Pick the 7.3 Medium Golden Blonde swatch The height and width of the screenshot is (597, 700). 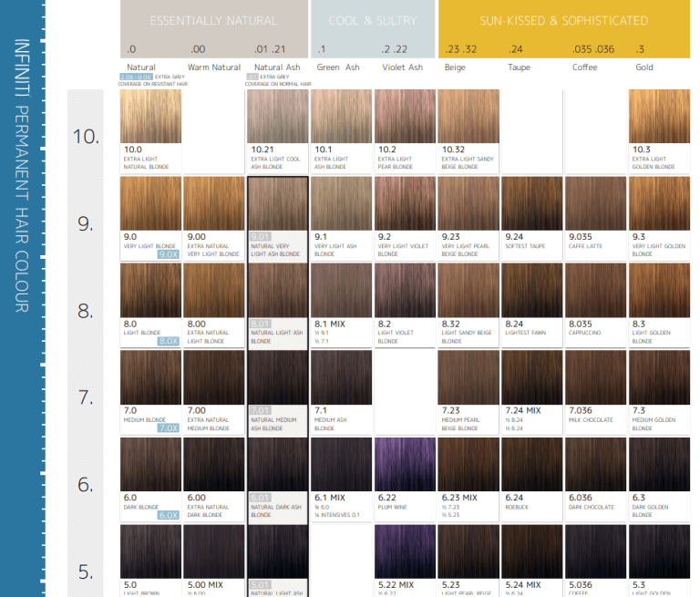(659, 377)
